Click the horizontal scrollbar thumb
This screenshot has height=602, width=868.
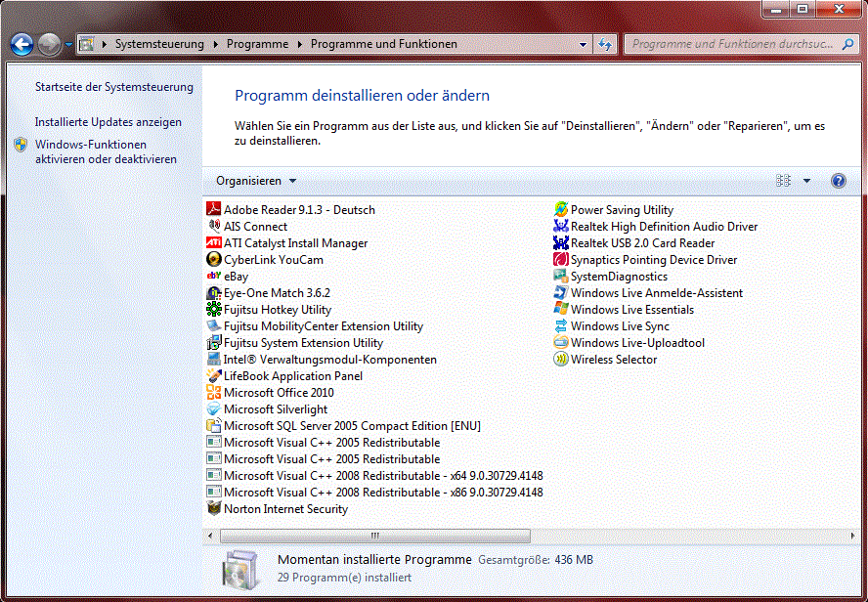(374, 535)
